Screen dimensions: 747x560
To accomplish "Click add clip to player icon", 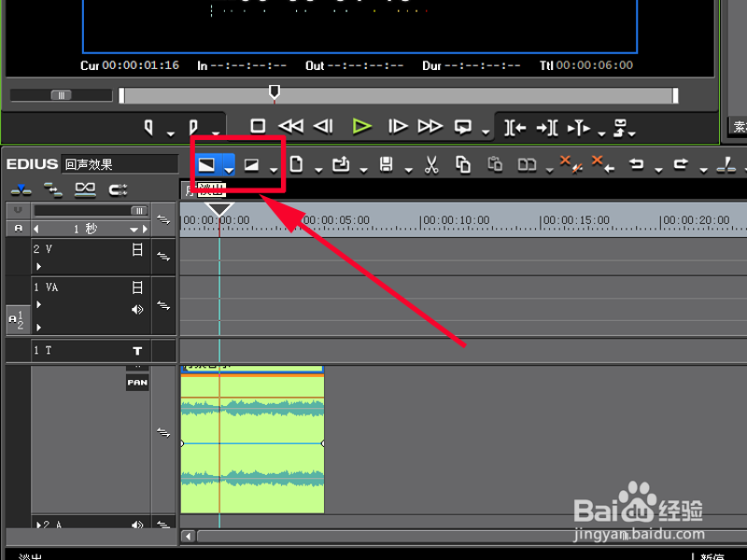I will coord(579,128).
